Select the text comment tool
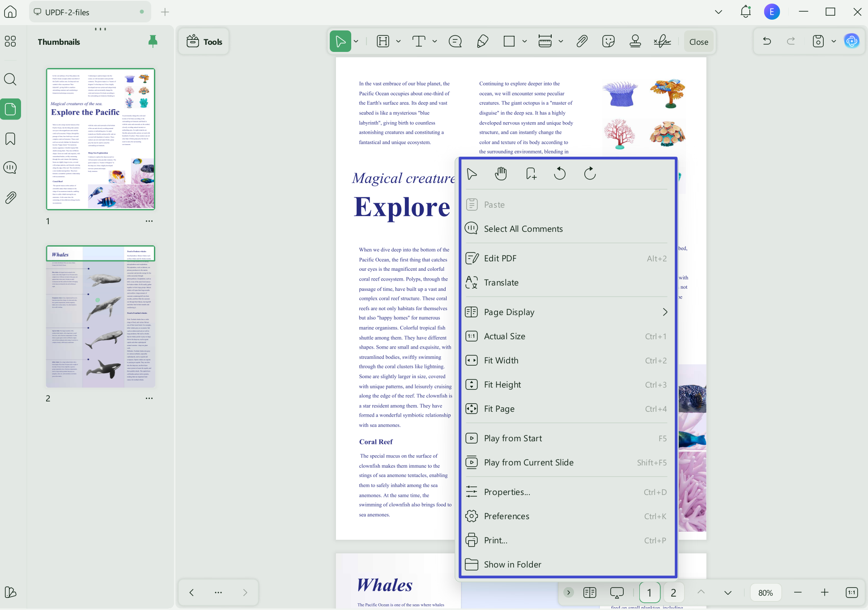868x610 pixels. 419,42
